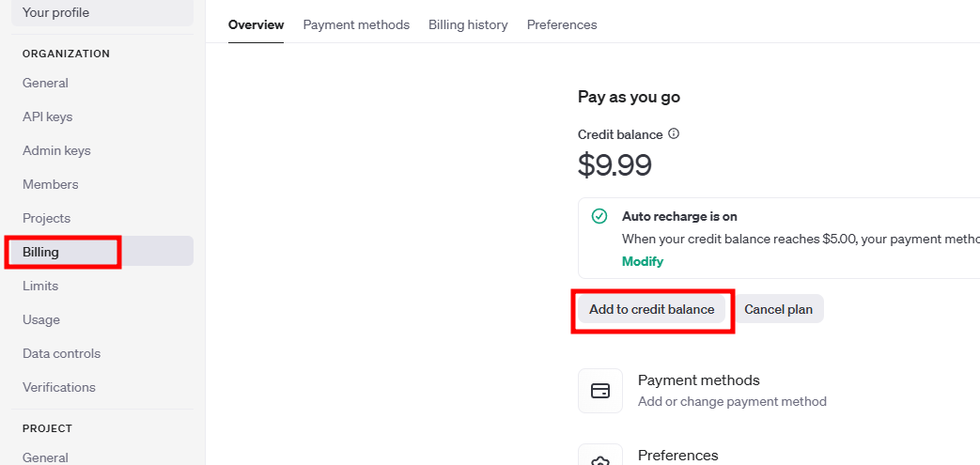This screenshot has height=465, width=980.
Task: Open Billing in the sidebar
Action: tap(41, 252)
